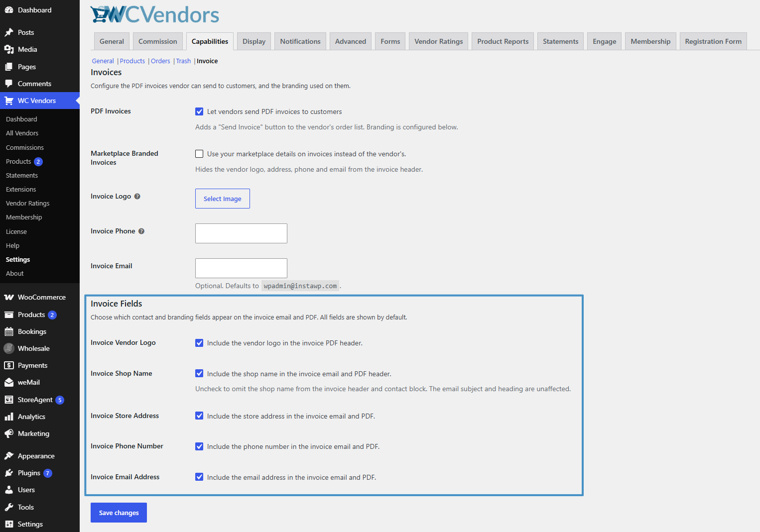
Task: Open the Products sub-section link
Action: pos(132,61)
